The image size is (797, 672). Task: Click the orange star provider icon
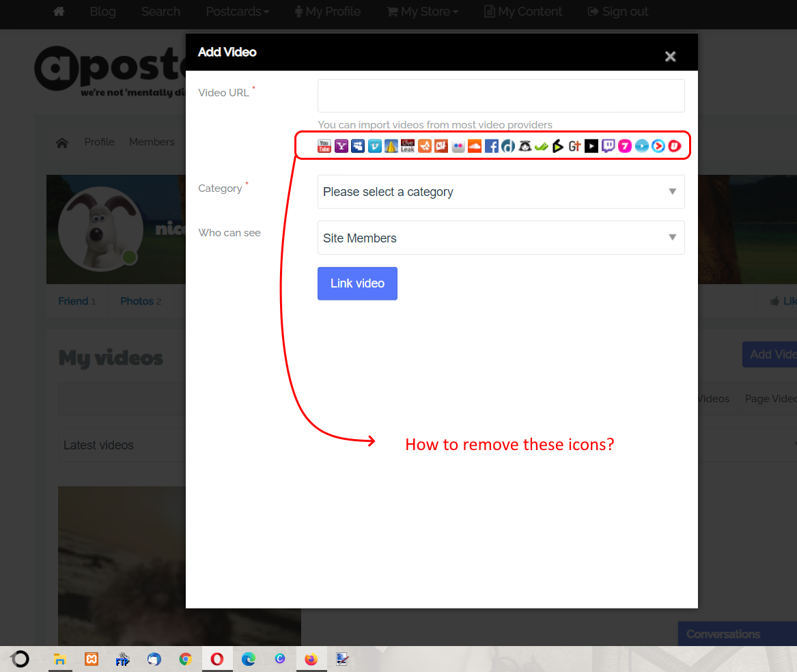[x=424, y=146]
